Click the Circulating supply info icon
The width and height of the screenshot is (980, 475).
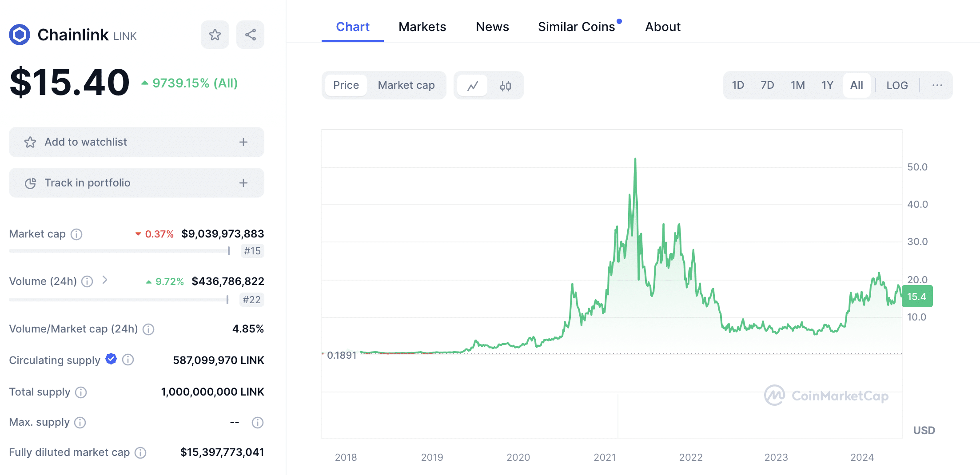128,360
